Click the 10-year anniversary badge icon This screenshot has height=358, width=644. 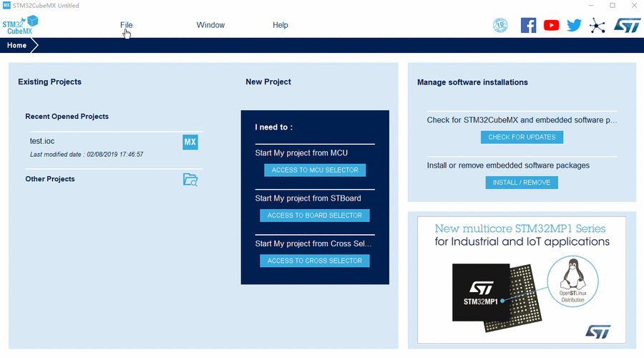500,26
